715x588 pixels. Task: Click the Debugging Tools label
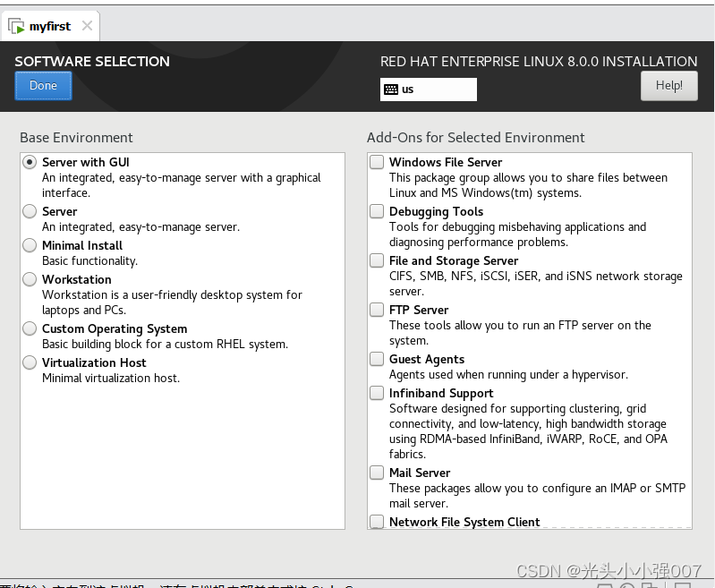[x=436, y=211]
